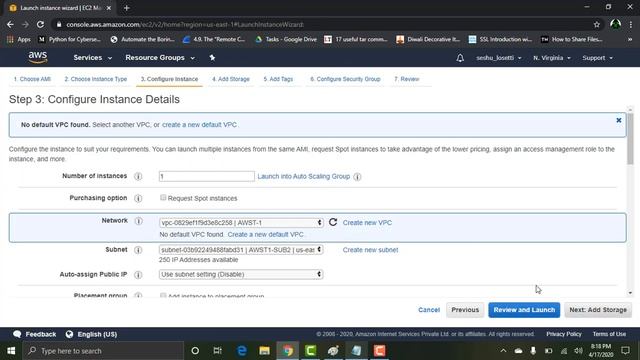Expand the Services menu
This screenshot has height=360, width=640.
(x=93, y=58)
